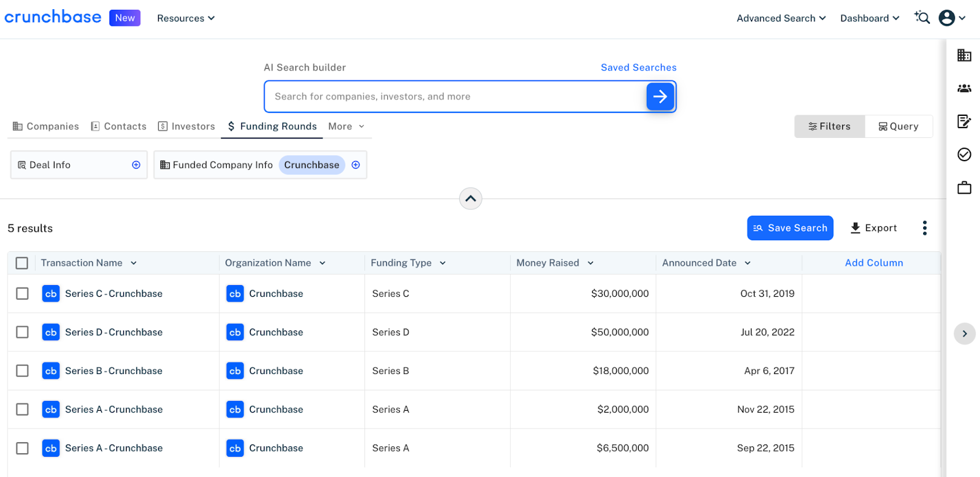
Task: Click cb logo beside Series B - Crunchbase
Action: (x=51, y=371)
